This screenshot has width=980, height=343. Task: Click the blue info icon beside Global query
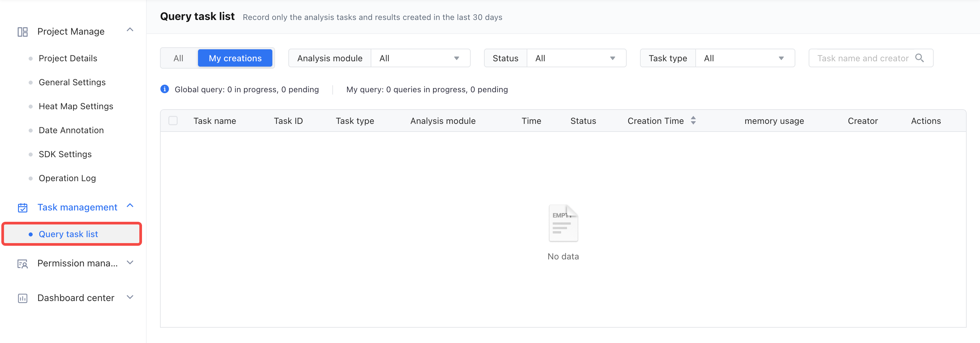click(x=164, y=89)
